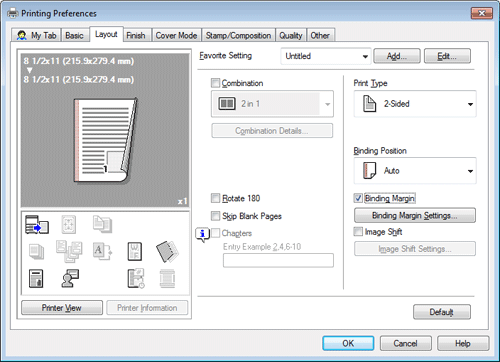
Task: Switch to the Finish tab
Action: (136, 35)
